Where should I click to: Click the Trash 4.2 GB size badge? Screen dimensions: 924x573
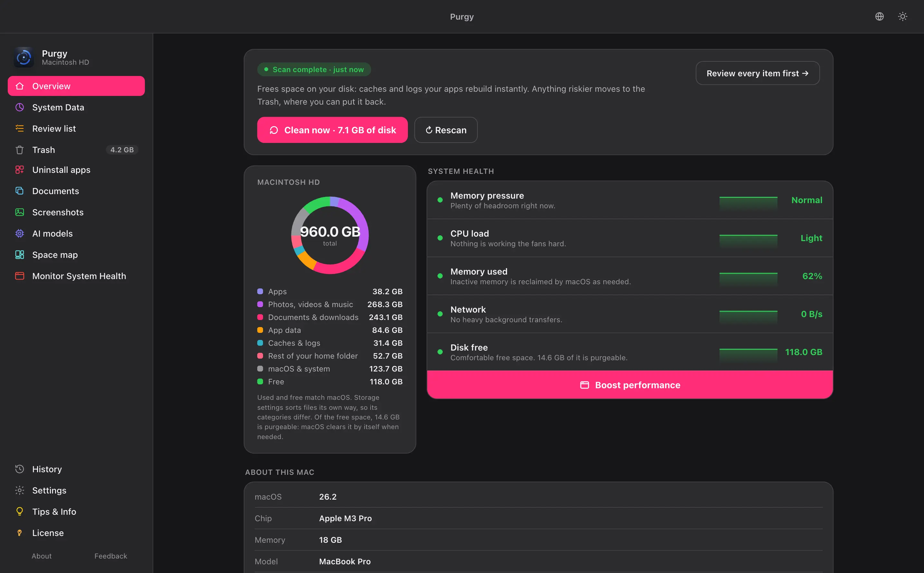(x=122, y=150)
